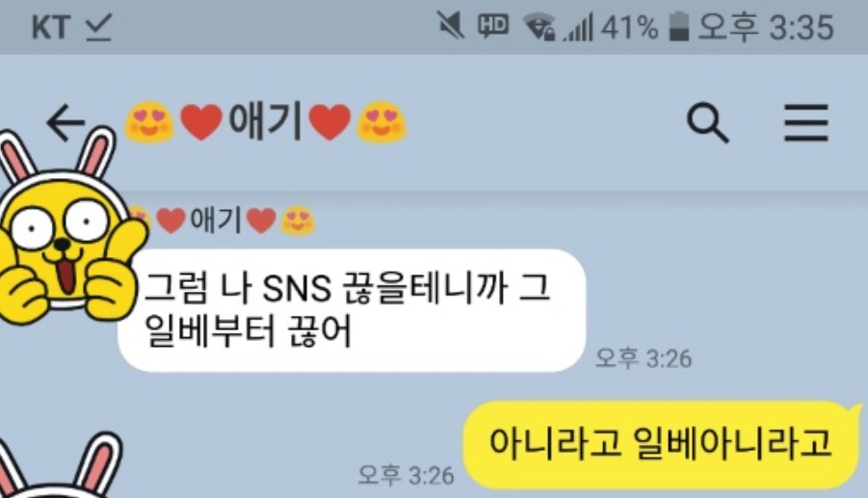Open chat search with magnifier icon
The image size is (868, 498).
707,123
